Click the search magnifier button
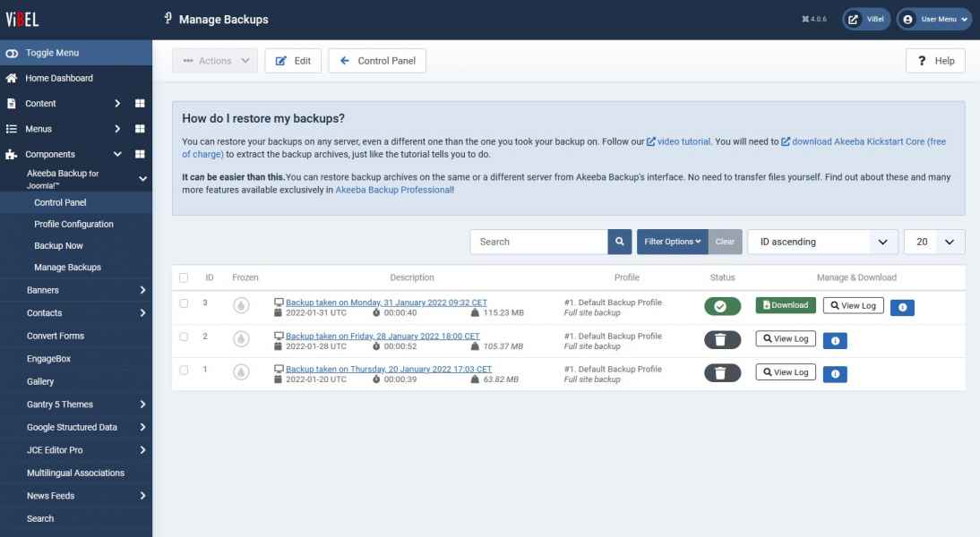Image resolution: width=980 pixels, height=537 pixels. 619,242
